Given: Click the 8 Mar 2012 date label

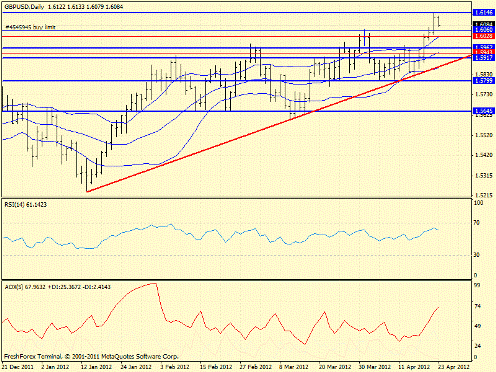Looking at the screenshot, I should (295, 367).
